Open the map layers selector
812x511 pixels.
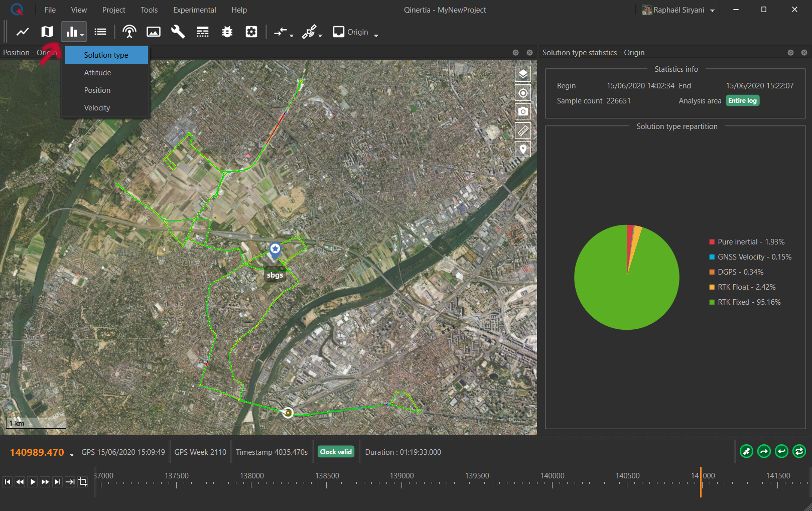[x=523, y=74]
